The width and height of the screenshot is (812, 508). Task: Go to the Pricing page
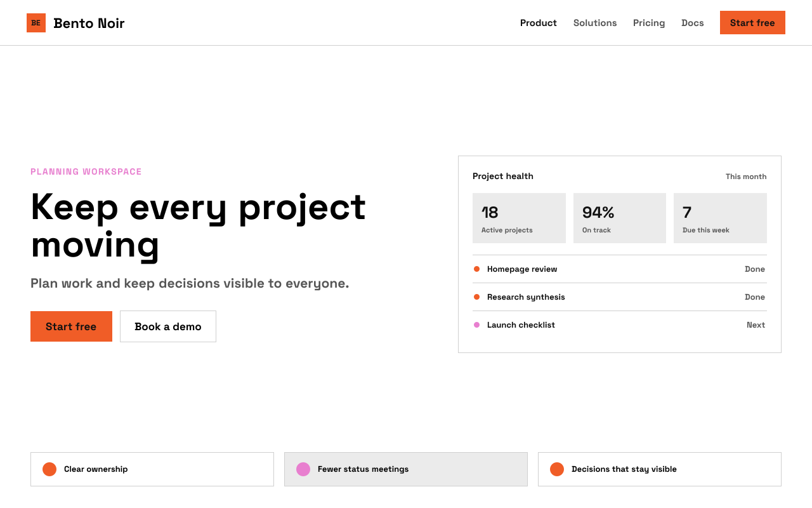coord(649,23)
